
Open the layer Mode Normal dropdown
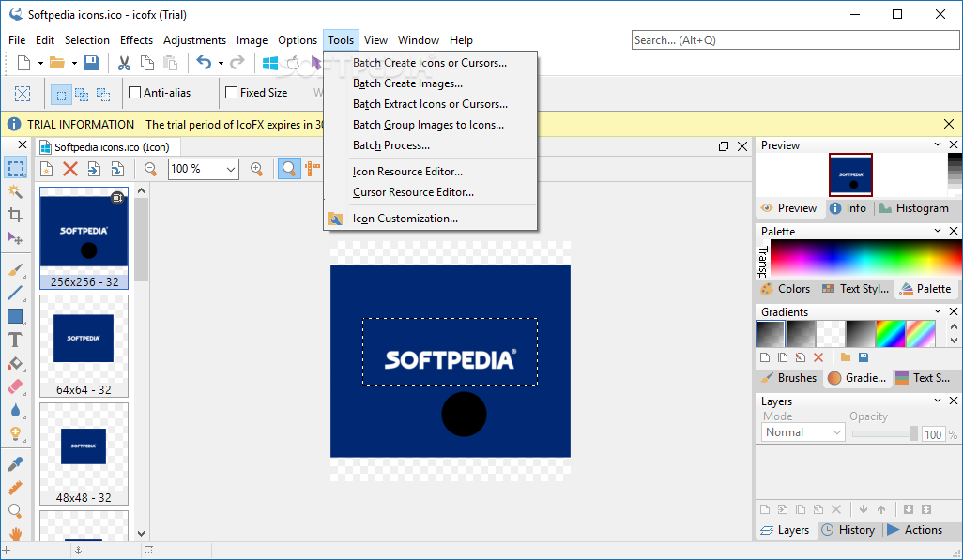(x=803, y=432)
